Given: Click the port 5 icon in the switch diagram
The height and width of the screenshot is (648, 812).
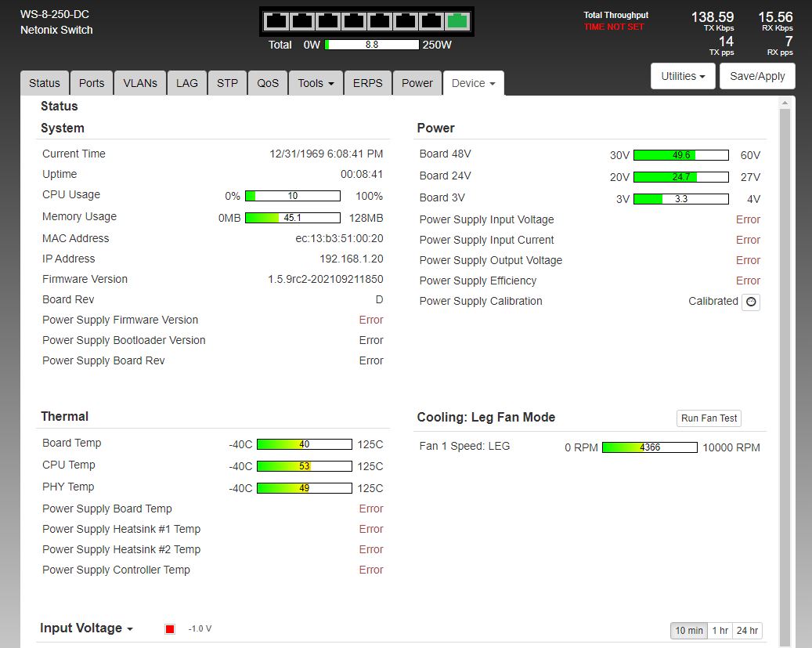Looking at the screenshot, I should pos(380,21).
